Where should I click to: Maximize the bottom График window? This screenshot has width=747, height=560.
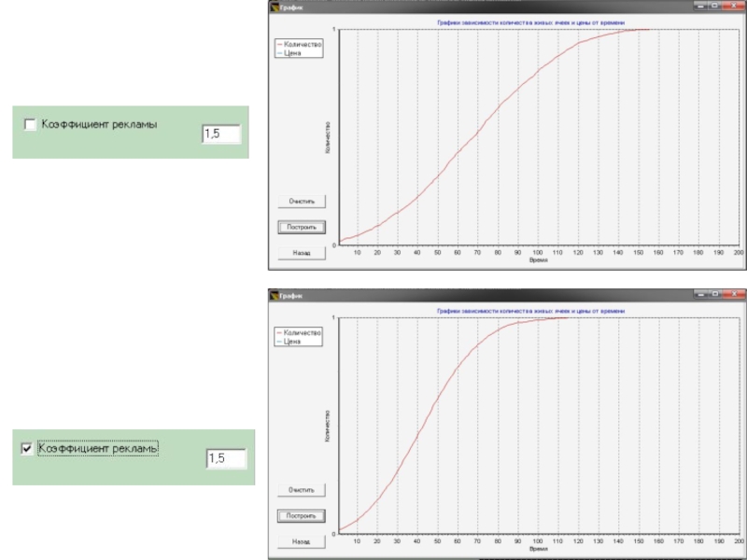[714, 294]
